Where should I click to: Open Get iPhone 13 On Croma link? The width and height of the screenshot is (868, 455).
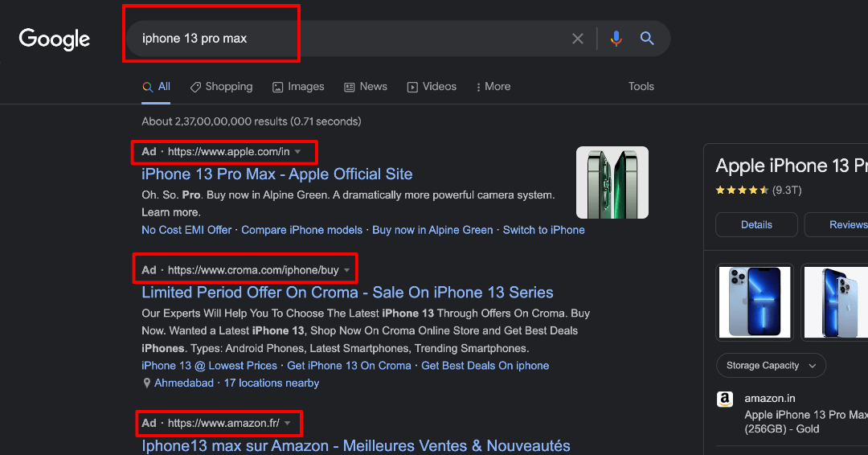(349, 366)
